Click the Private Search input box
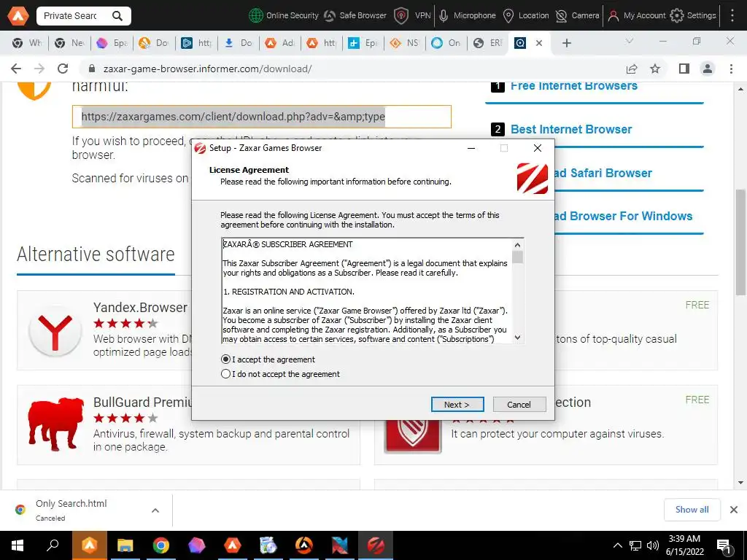 72,16
